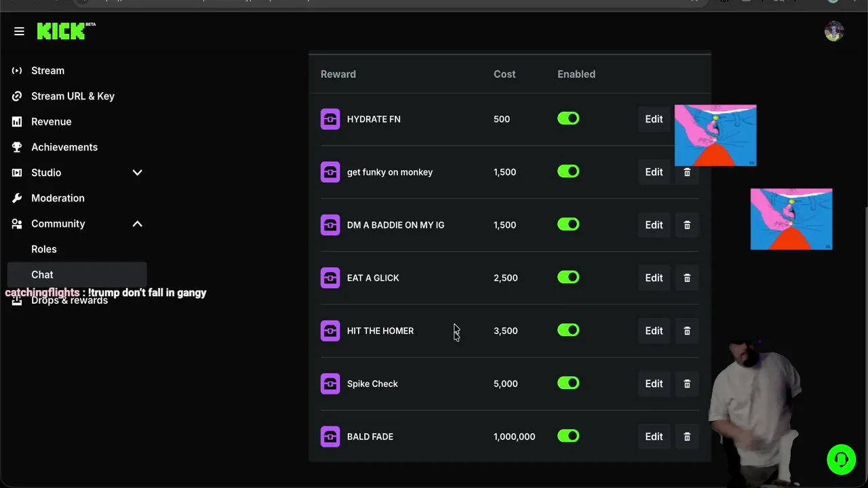Go to the Revenue page
Image resolution: width=868 pixels, height=488 pixels.
click(51, 122)
